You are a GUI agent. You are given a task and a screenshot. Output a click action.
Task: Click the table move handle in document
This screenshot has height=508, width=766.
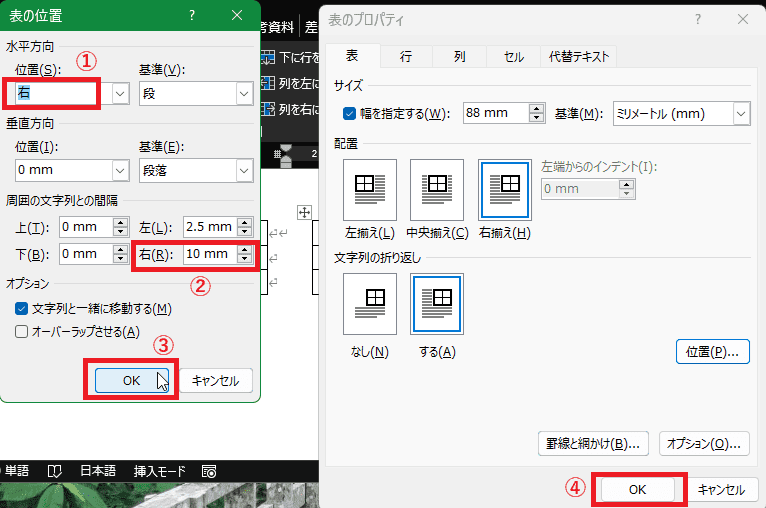click(306, 212)
